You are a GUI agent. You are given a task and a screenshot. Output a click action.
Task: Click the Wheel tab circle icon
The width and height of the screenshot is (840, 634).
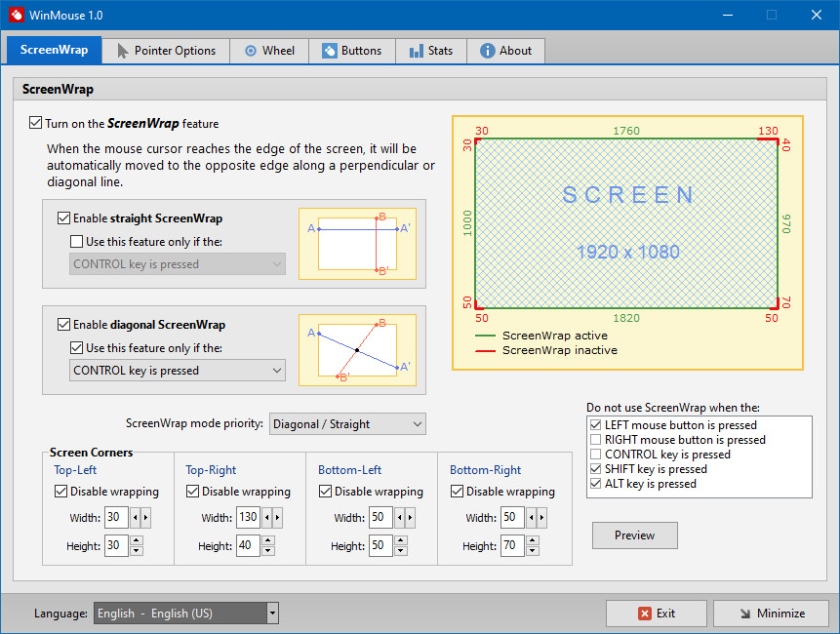250,51
